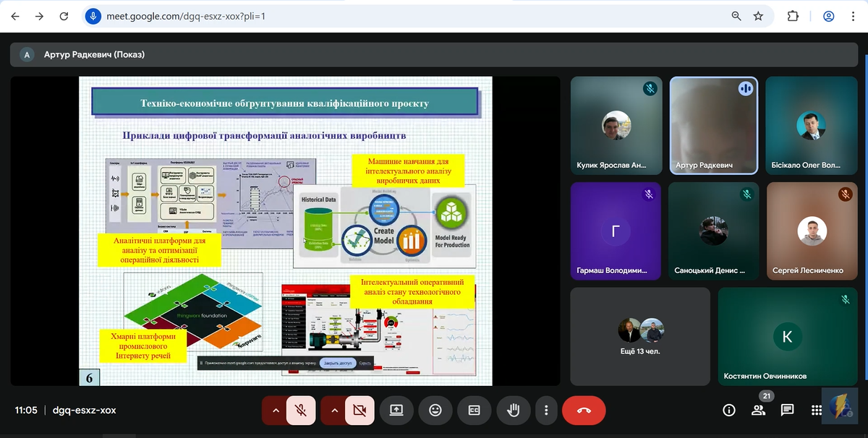Click 'Закрыть доступ' stop sharing button
The image size is (868, 438).
click(338, 363)
